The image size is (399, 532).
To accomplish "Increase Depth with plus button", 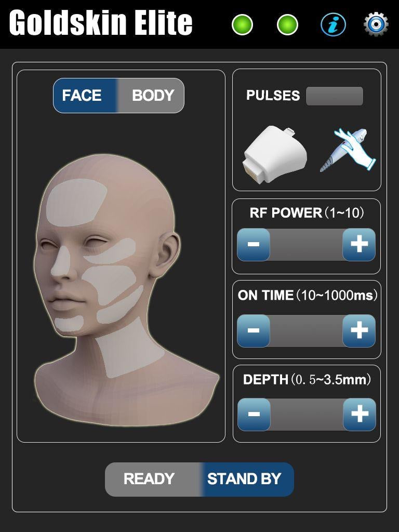I will click(x=360, y=414).
